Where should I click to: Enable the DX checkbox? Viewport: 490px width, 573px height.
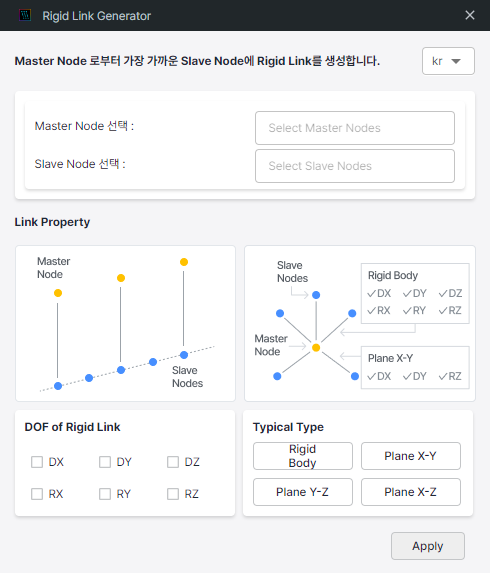pyautogui.click(x=37, y=462)
